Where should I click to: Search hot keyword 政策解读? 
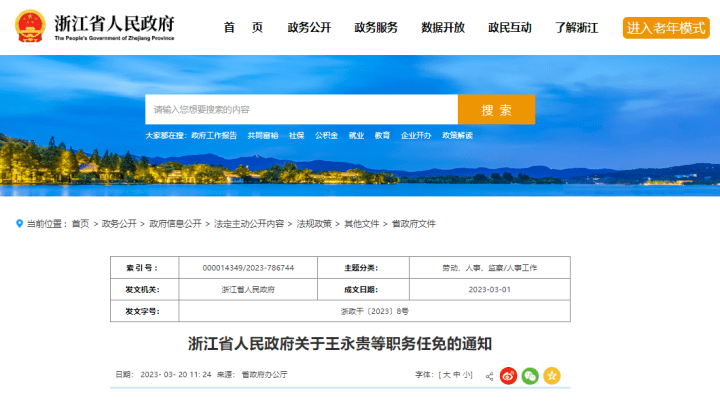(x=457, y=135)
